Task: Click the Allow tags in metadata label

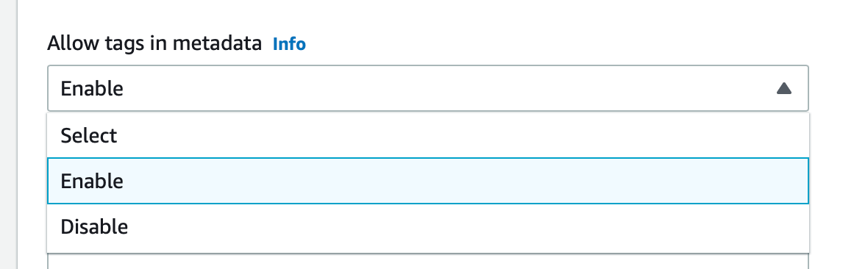Action: click(154, 43)
